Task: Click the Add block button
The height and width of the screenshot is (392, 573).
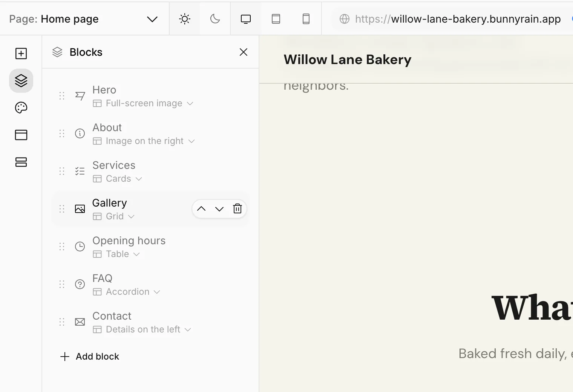Action: 90,357
